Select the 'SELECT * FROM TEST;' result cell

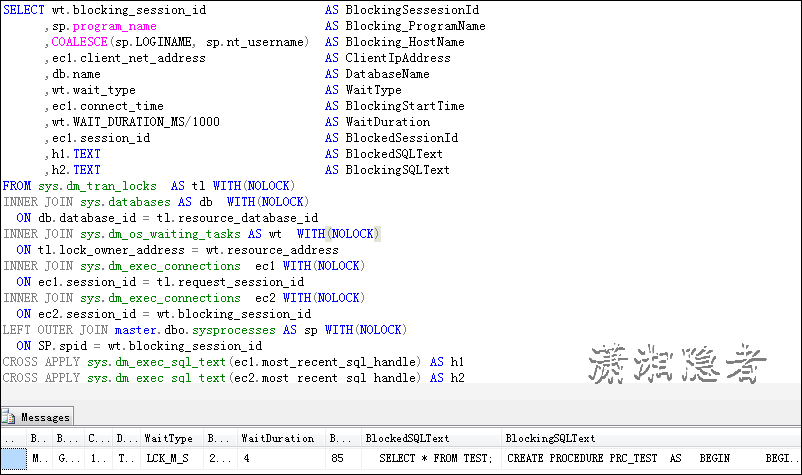pyautogui.click(x=434, y=458)
